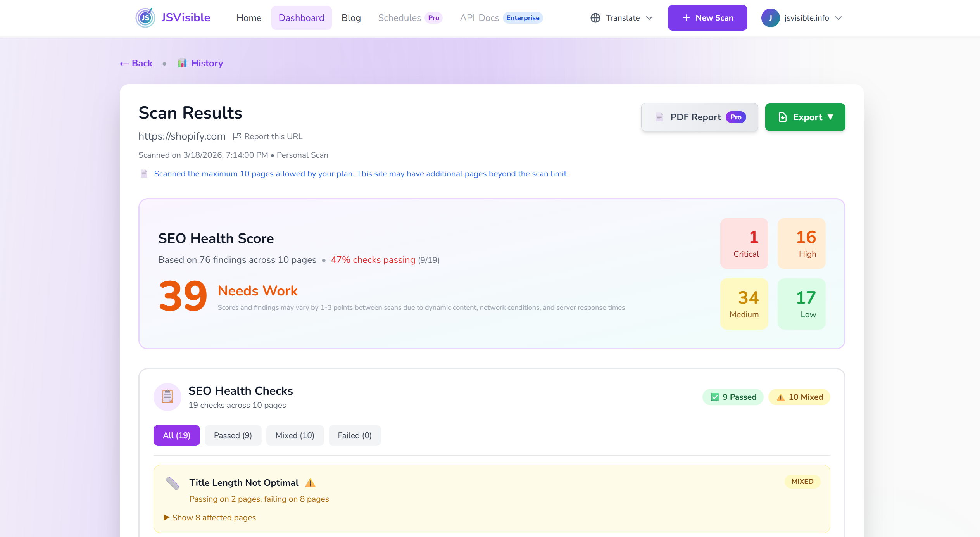Filter checks by Failed (0)
980x537 pixels.
(354, 435)
